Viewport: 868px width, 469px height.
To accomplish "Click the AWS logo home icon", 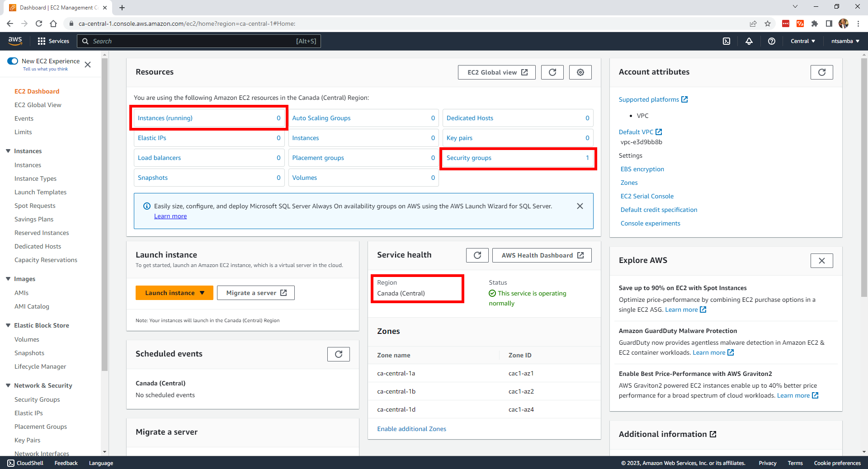I will [15, 41].
